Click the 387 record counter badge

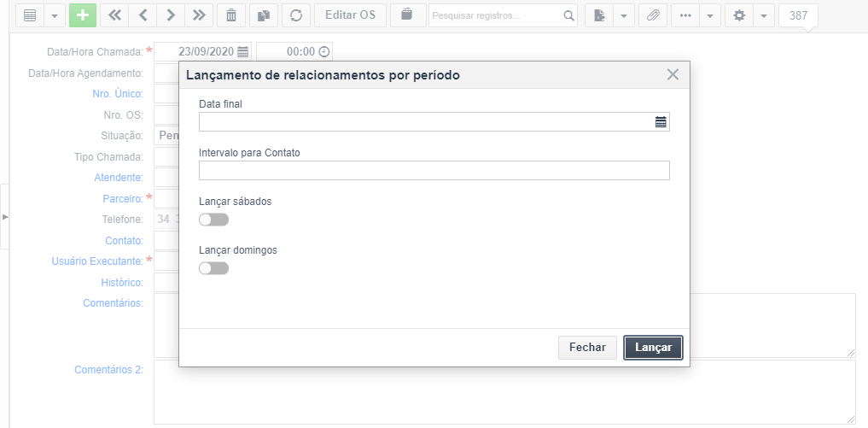[x=798, y=15]
